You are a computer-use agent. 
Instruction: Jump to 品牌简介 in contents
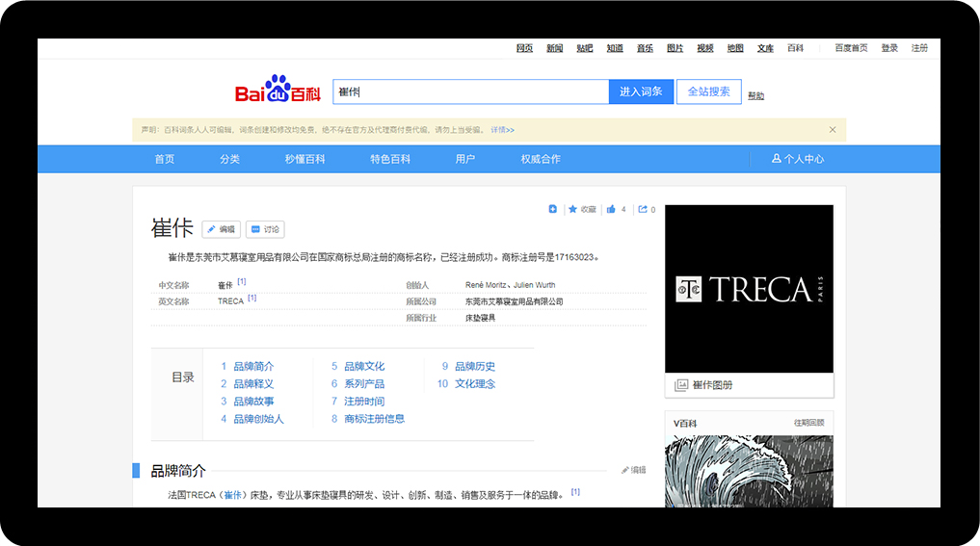(253, 366)
